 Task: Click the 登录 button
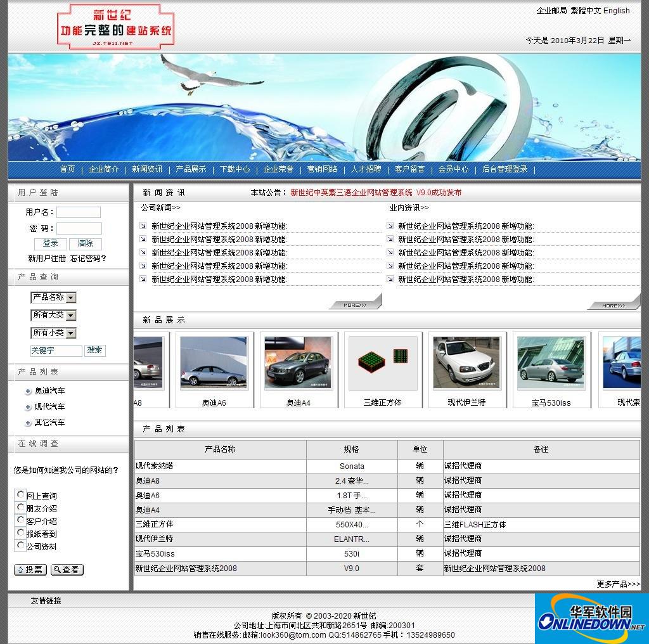51,244
